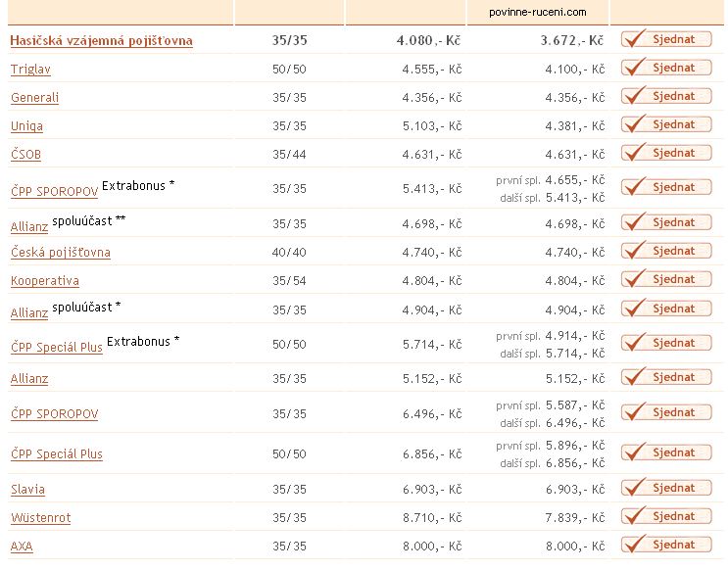
Task: Click the ČSOB link
Action: [25, 155]
